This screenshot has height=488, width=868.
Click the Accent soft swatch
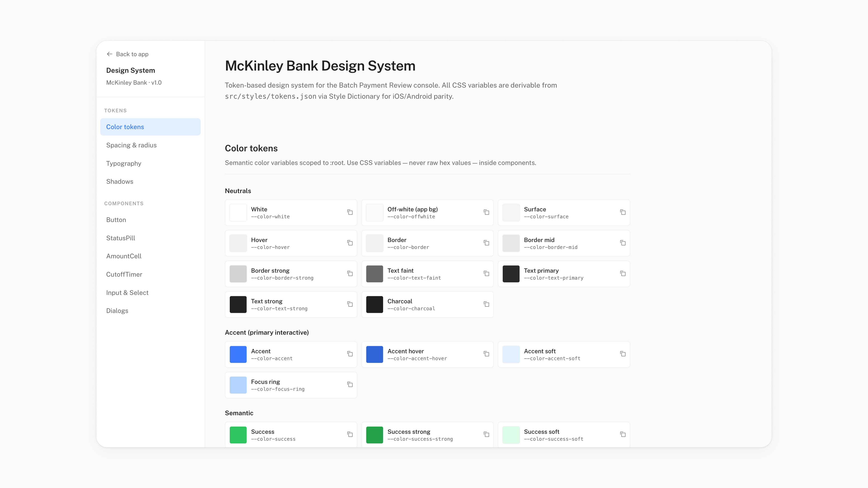511,354
